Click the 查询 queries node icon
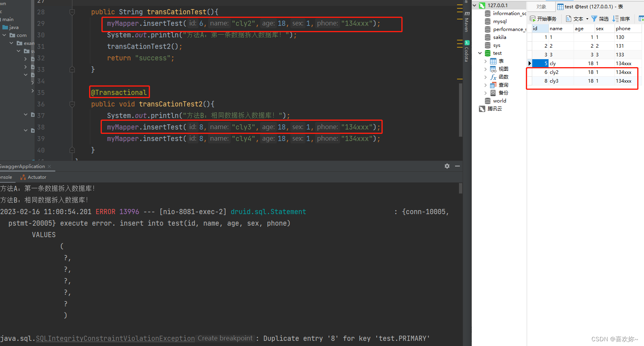The height and width of the screenshot is (346, 644). tap(493, 85)
